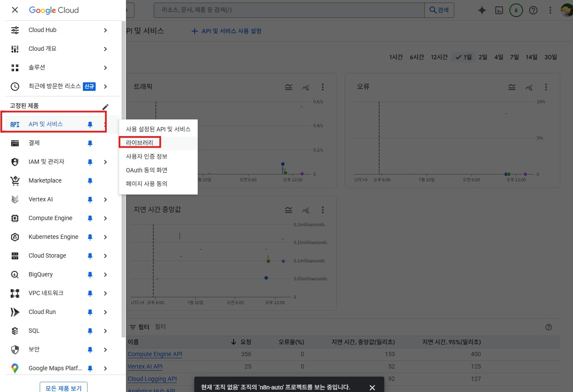Click the Cloud 개요 dashboard icon
Viewport: 573px width, 392px height.
tap(15, 49)
